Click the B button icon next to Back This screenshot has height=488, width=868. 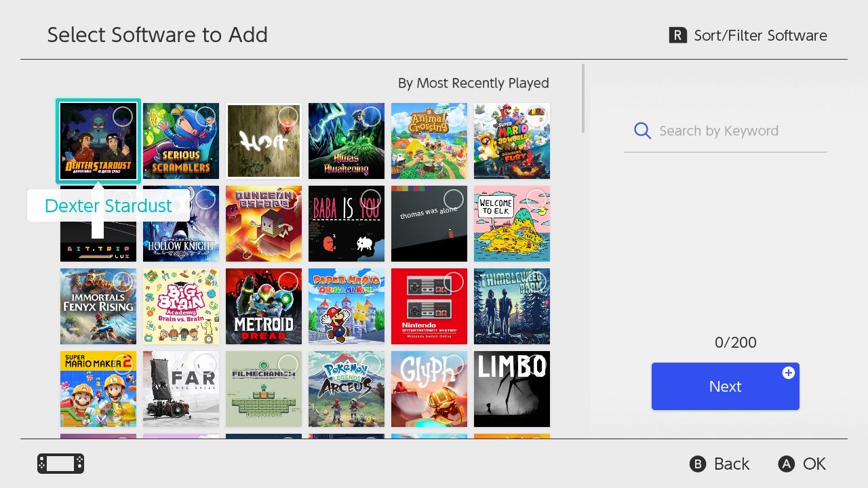[698, 464]
